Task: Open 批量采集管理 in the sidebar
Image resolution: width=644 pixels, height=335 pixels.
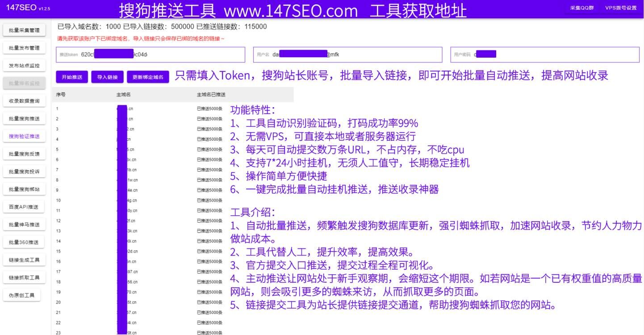Action: click(x=22, y=30)
